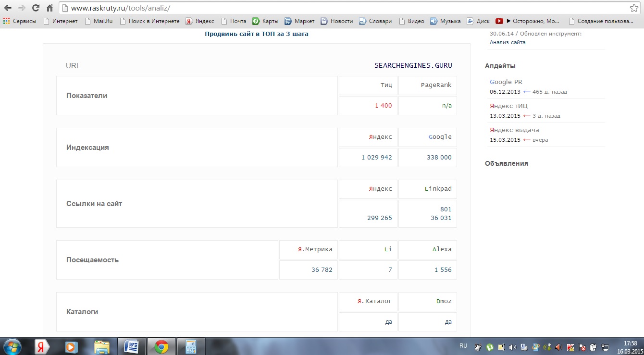Click the Я.Каталог column header
Screen dimensions: 644x355
click(x=374, y=301)
